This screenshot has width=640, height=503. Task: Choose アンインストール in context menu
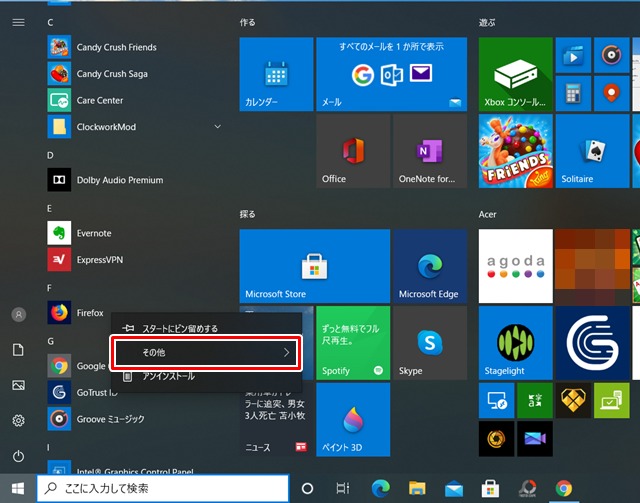(207, 376)
